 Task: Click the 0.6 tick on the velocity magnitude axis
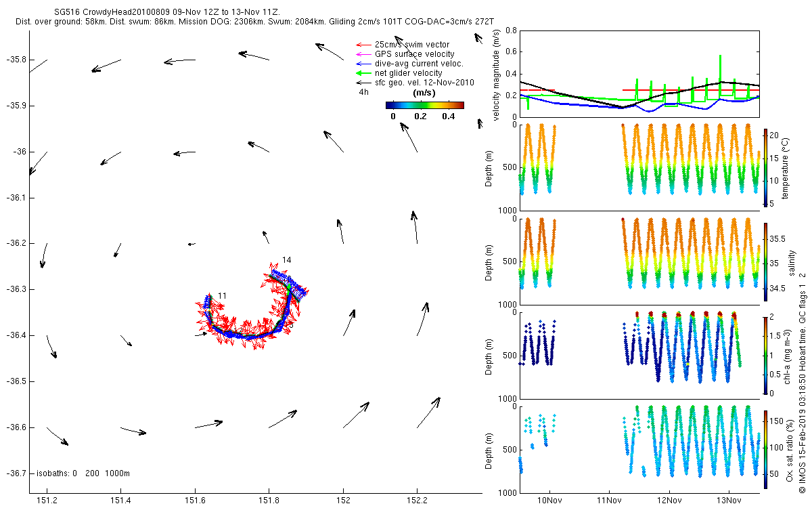511,52
